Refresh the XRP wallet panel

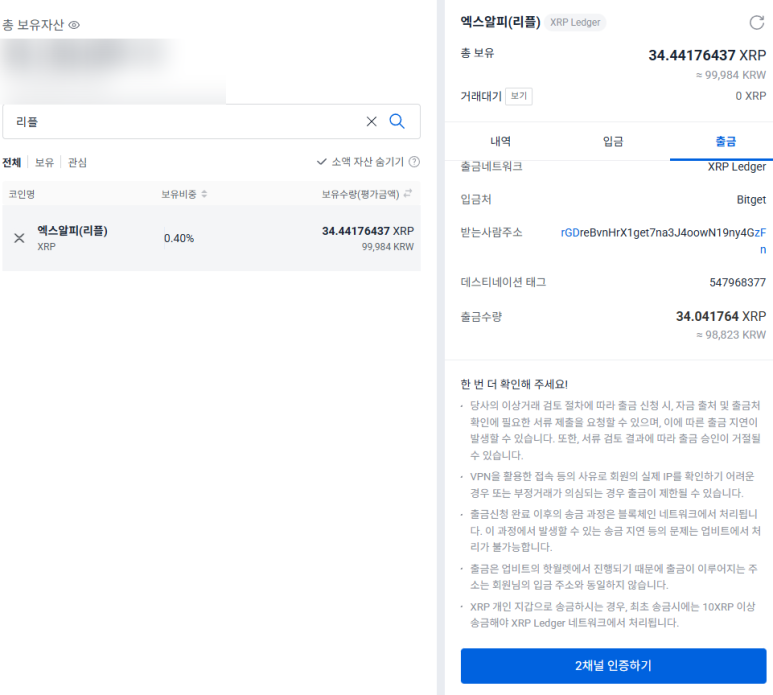point(757,22)
